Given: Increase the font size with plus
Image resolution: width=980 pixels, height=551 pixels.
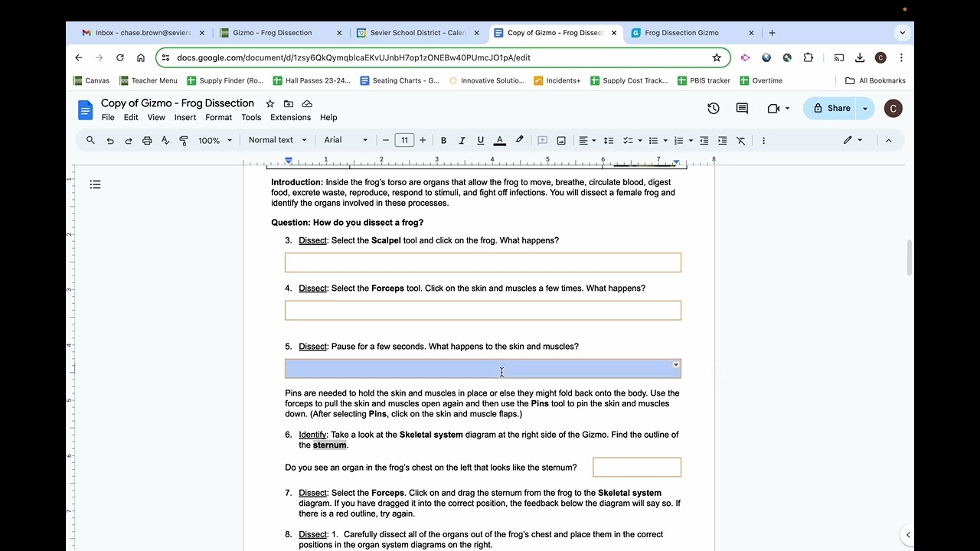Looking at the screenshot, I should coord(423,140).
